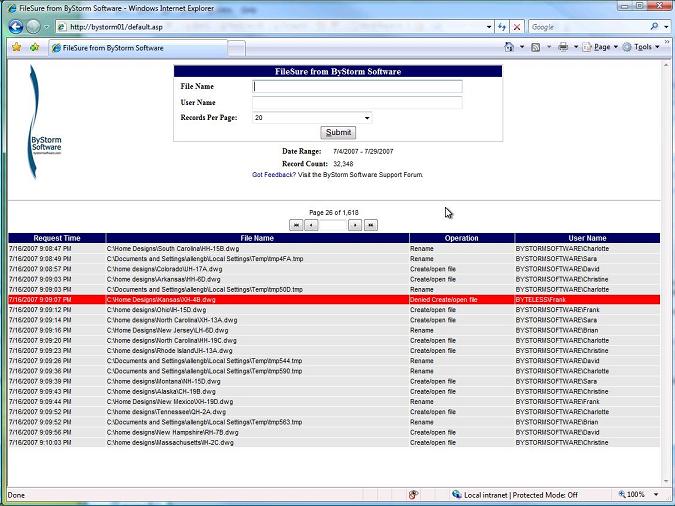675x506 pixels.
Task: Click the vertical scrollbar up arrow
Action: click(x=667, y=65)
